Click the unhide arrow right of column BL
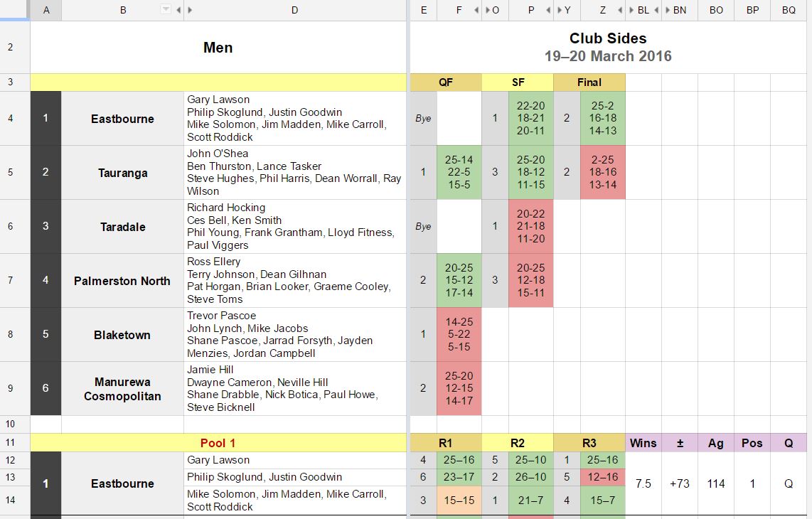This screenshot has width=812, height=519. pyautogui.click(x=656, y=10)
